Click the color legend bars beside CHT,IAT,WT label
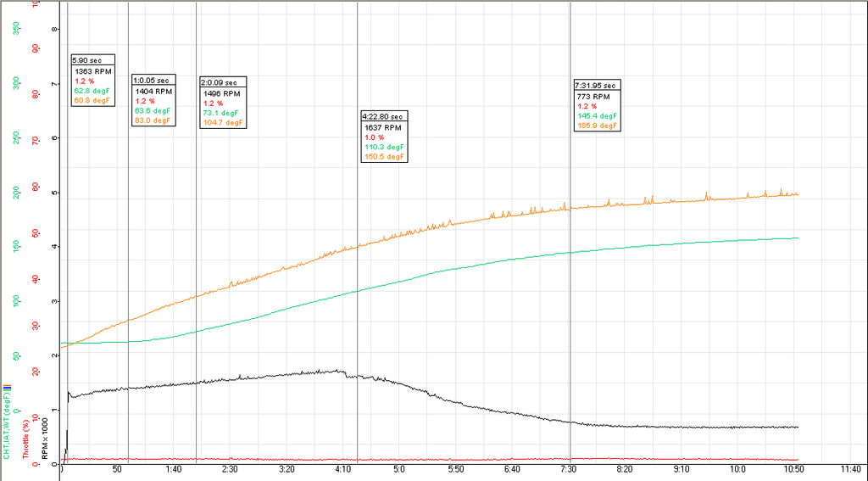This screenshot has height=481, width=868. [x=7, y=386]
